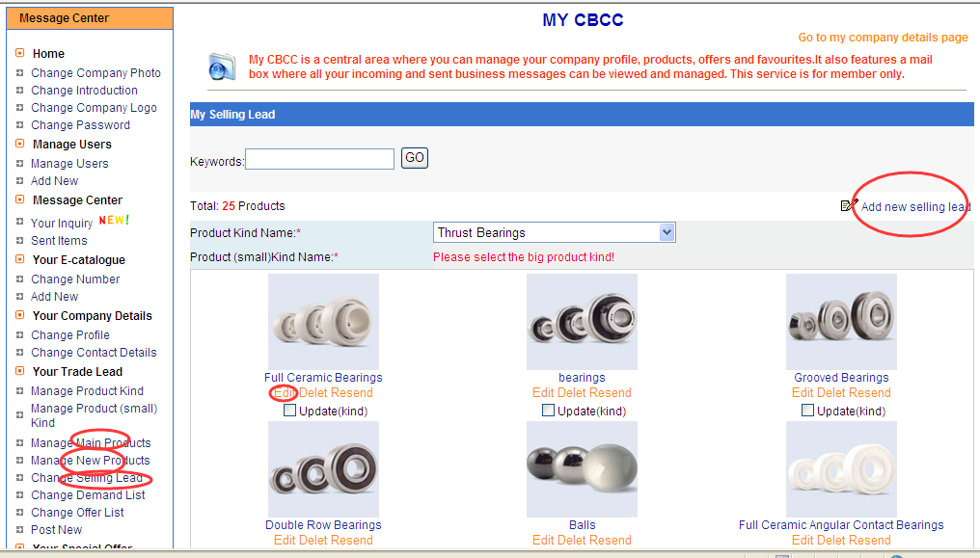Tick the Update(kind) checkbox under bearings

coord(549,411)
